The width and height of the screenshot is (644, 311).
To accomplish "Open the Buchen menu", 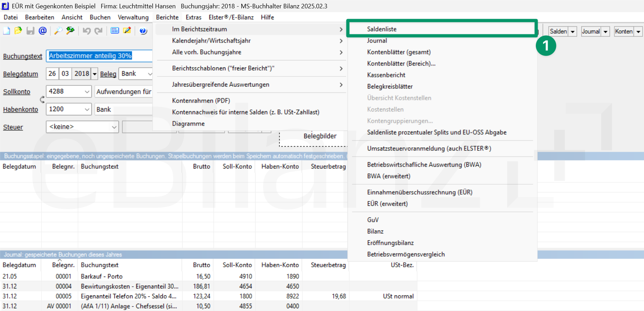I will point(100,17).
